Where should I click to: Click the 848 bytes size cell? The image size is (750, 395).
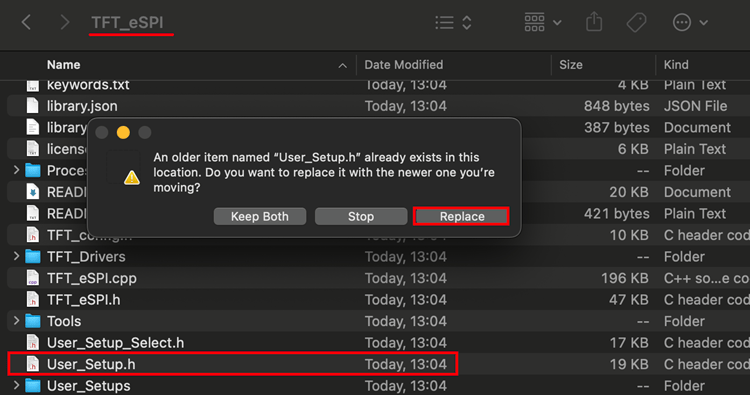[617, 106]
